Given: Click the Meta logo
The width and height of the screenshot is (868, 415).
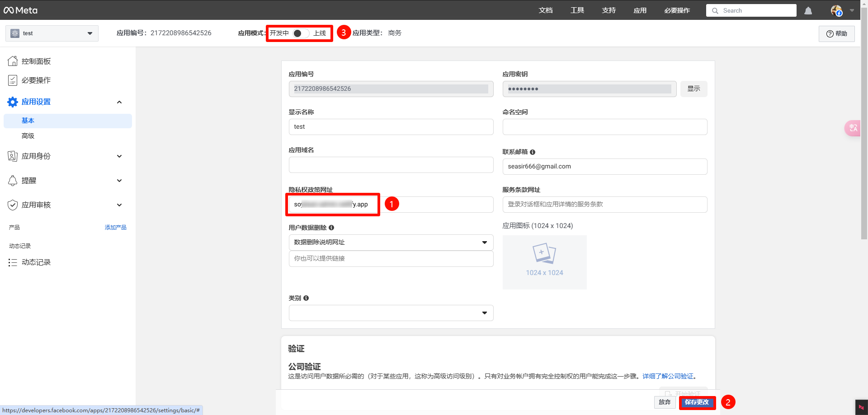Looking at the screenshot, I should coord(21,10).
